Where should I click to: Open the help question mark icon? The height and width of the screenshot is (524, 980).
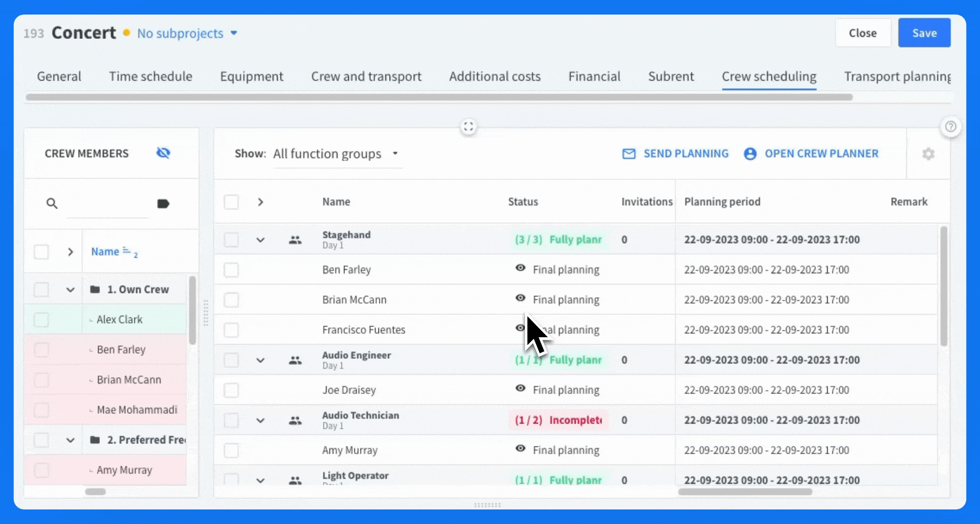(950, 127)
